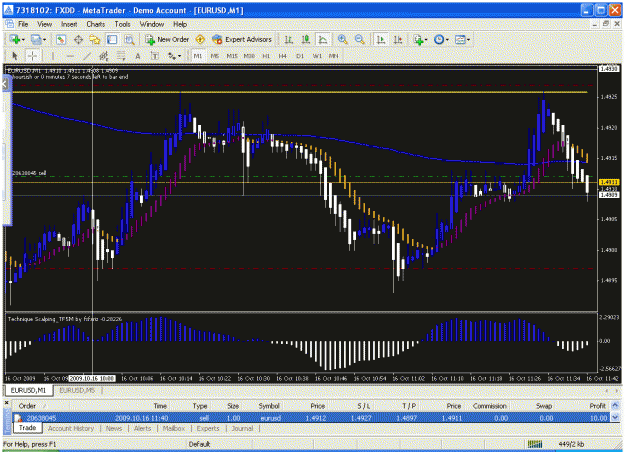Open the Market Watch window icon

61,39
